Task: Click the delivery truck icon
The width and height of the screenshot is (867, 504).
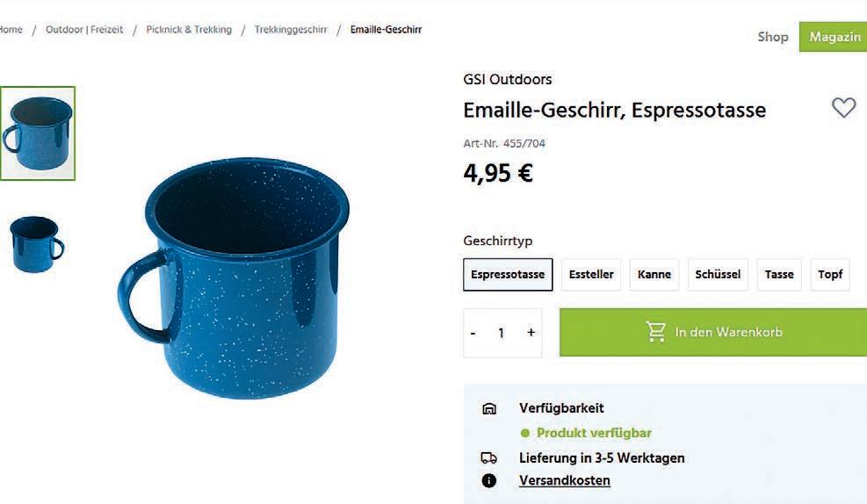Action: tap(488, 457)
